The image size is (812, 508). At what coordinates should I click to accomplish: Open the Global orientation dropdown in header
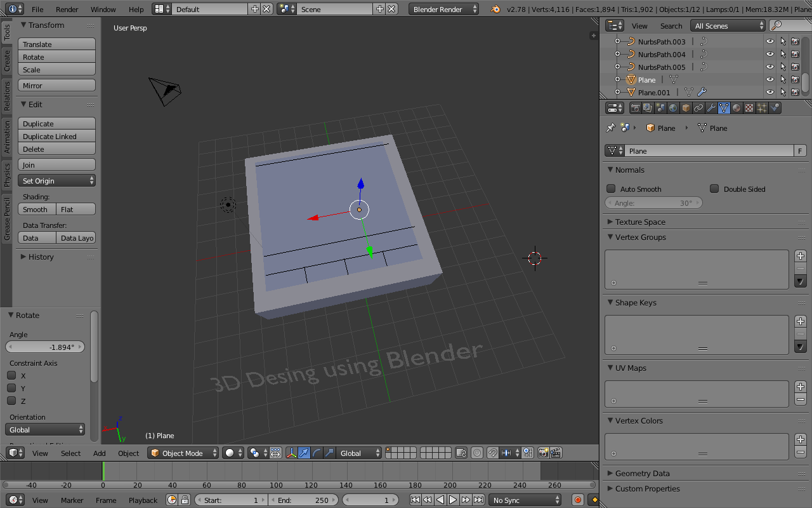[359, 453]
